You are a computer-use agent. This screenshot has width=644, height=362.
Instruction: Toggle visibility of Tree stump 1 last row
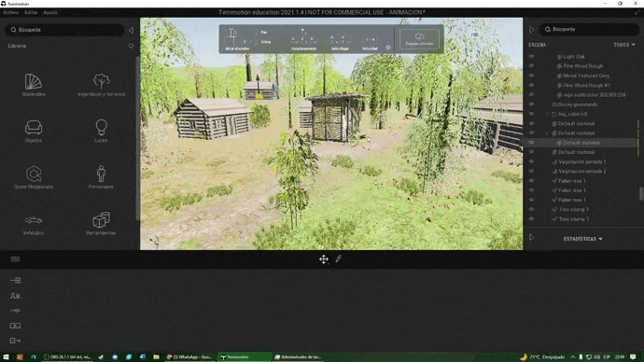531,219
